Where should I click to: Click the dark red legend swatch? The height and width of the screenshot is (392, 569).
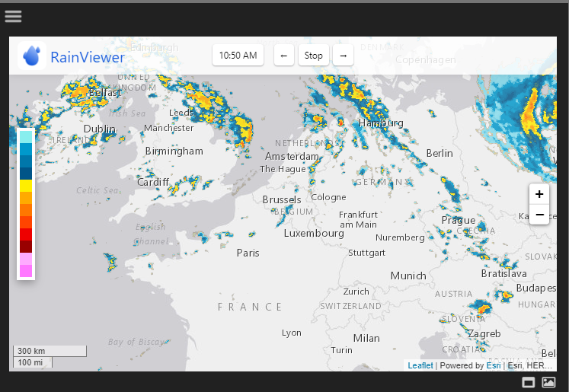pyautogui.click(x=26, y=247)
